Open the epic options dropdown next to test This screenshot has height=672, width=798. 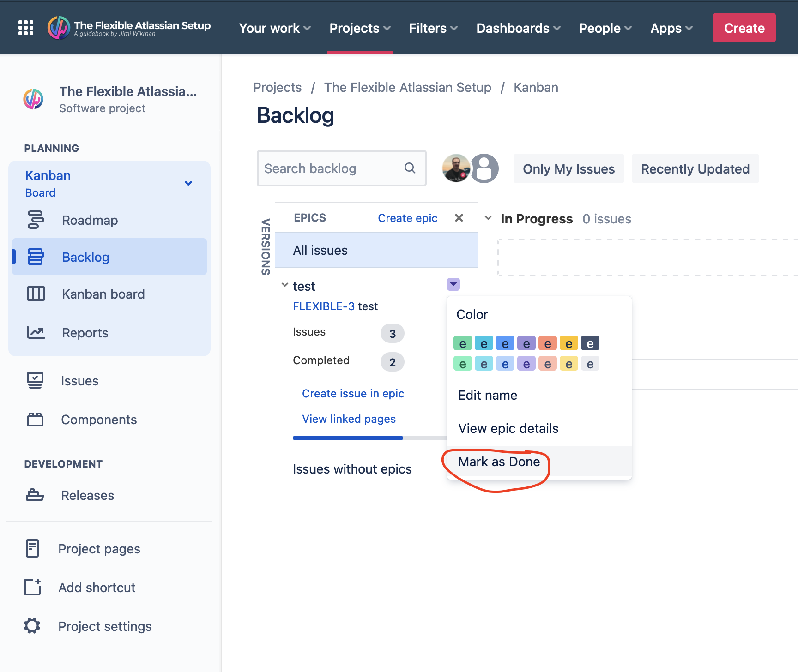point(453,285)
